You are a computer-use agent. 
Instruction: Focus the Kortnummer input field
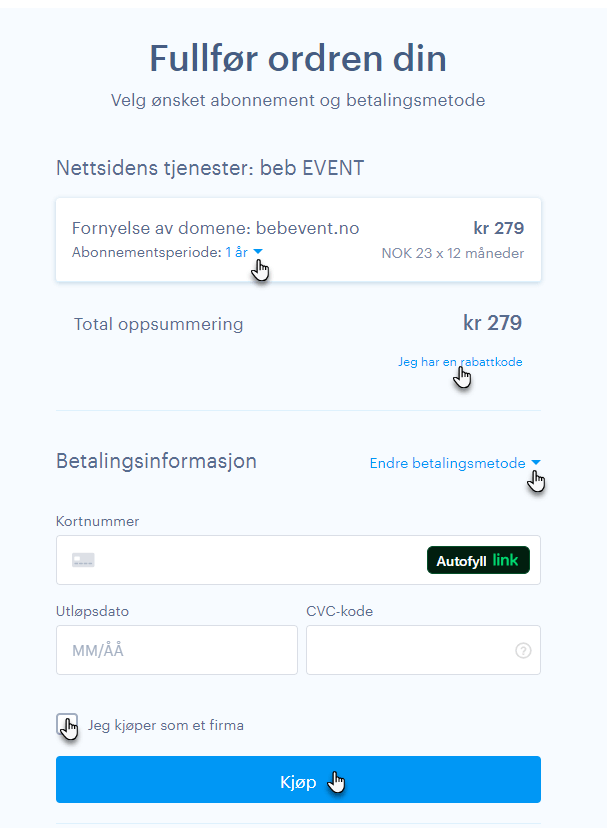point(298,560)
